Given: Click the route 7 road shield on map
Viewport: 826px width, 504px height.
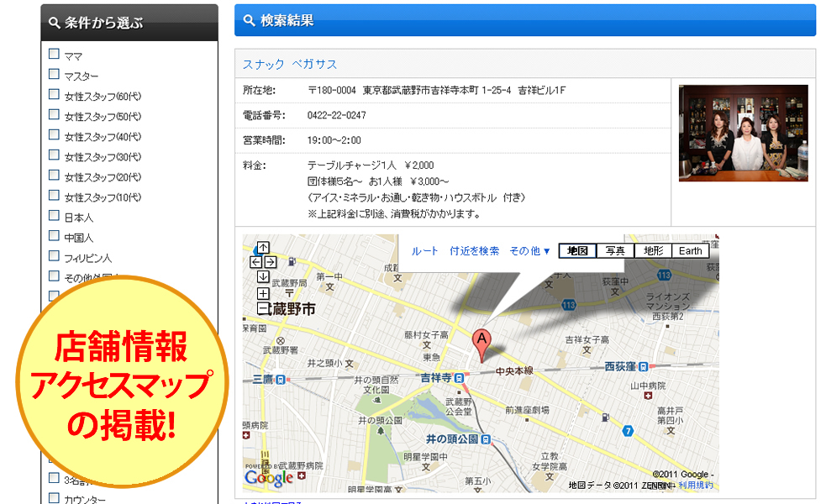Looking at the screenshot, I should tap(628, 431).
